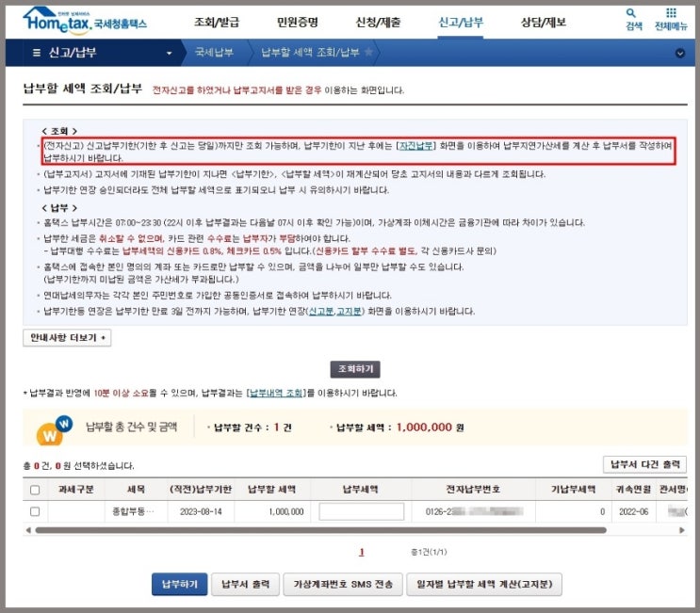
Task: Click the 1,000,000 납부할 세액 cell
Action: pos(272,511)
